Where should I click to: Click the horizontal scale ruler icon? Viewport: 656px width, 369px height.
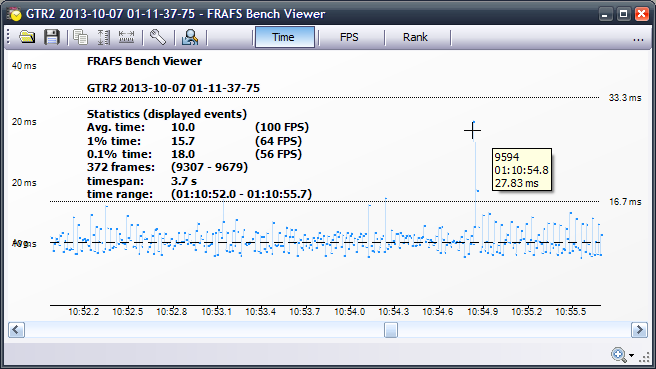tap(126, 37)
